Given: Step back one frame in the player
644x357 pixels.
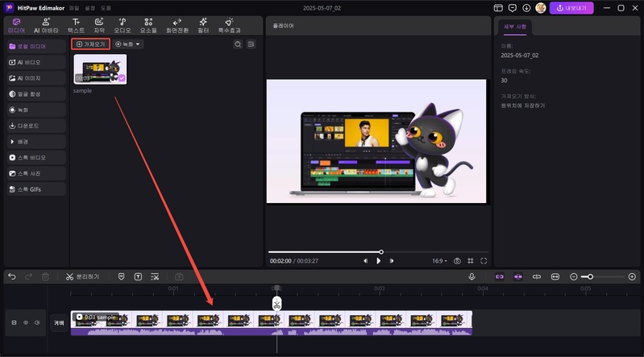Looking at the screenshot, I should tap(365, 260).
